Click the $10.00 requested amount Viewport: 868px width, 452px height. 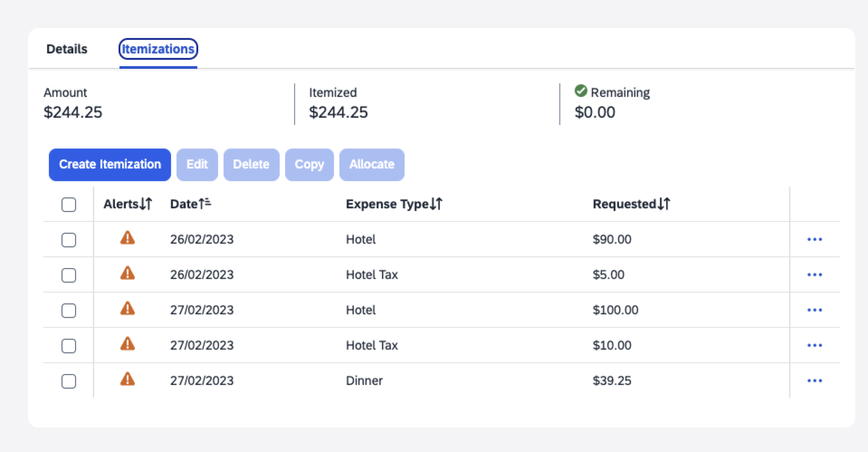coord(612,345)
